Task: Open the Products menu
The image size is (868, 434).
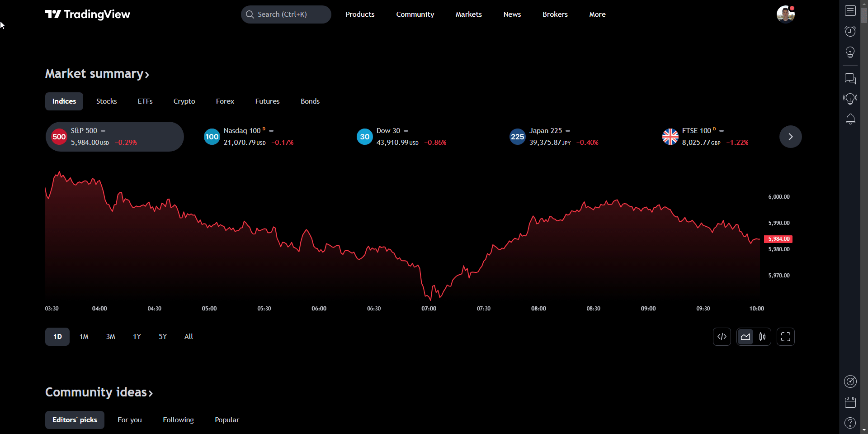Action: (x=360, y=14)
